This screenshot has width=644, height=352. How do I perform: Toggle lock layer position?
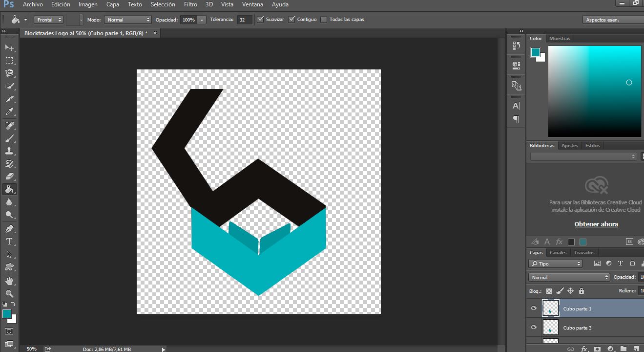click(x=570, y=291)
